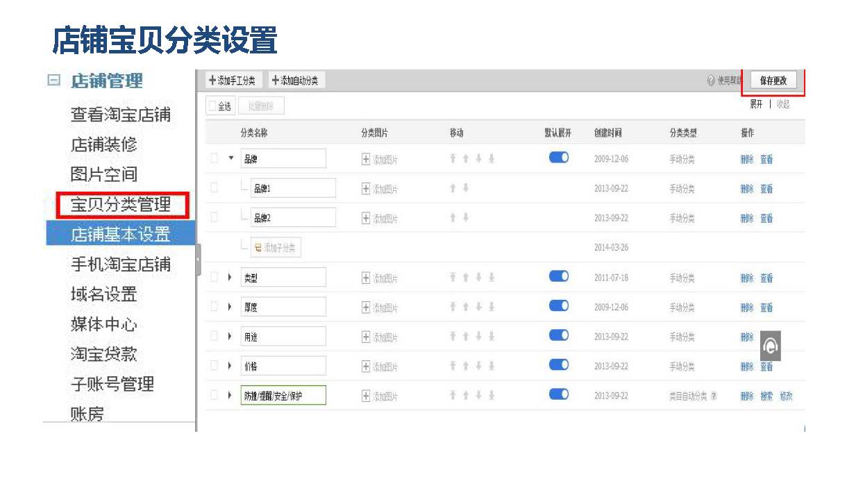Toggle default expand for 防撞/提醒/安全/保护
This screenshot has height=504, width=847.
click(x=559, y=394)
